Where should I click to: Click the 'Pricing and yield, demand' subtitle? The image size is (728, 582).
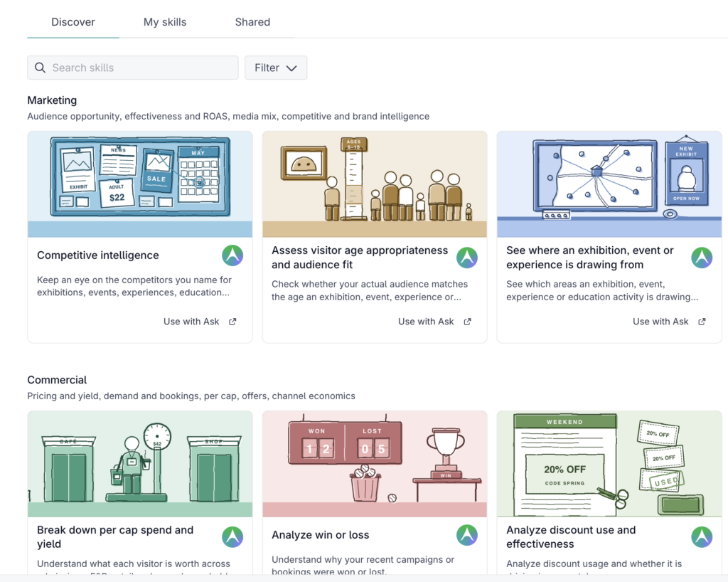pos(191,396)
